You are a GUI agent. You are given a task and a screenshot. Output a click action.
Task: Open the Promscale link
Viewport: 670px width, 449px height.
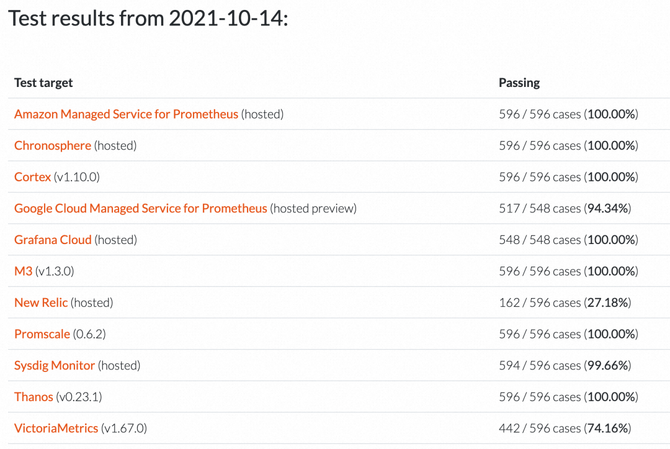(42, 334)
